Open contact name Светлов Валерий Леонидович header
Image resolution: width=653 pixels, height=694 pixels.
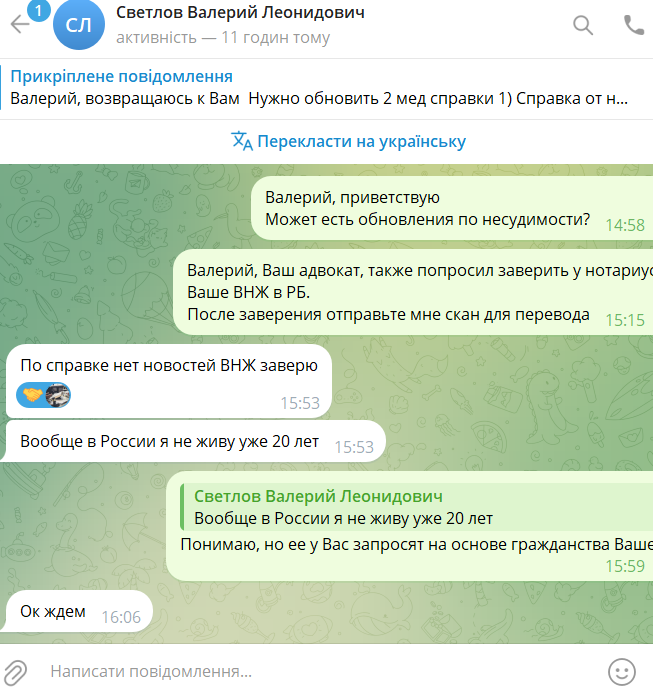240,13
